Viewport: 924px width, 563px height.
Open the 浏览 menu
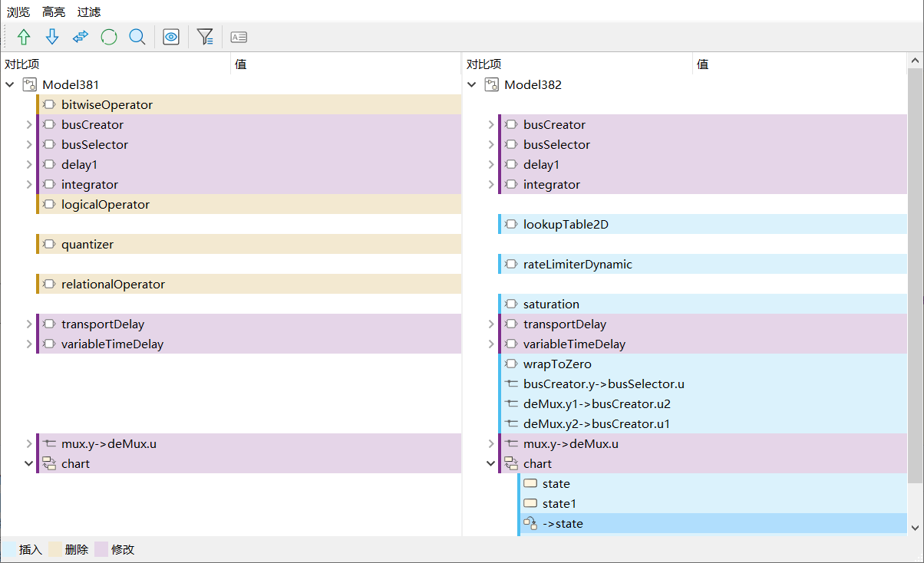pos(18,12)
